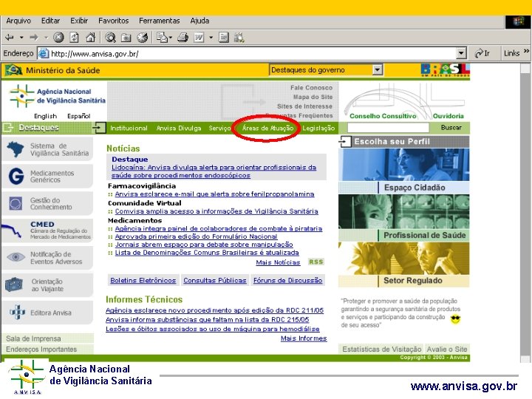This screenshot has width=532, height=399.
Task: Click the suitcase Orientação ao Viajante icon
Action: (14, 284)
